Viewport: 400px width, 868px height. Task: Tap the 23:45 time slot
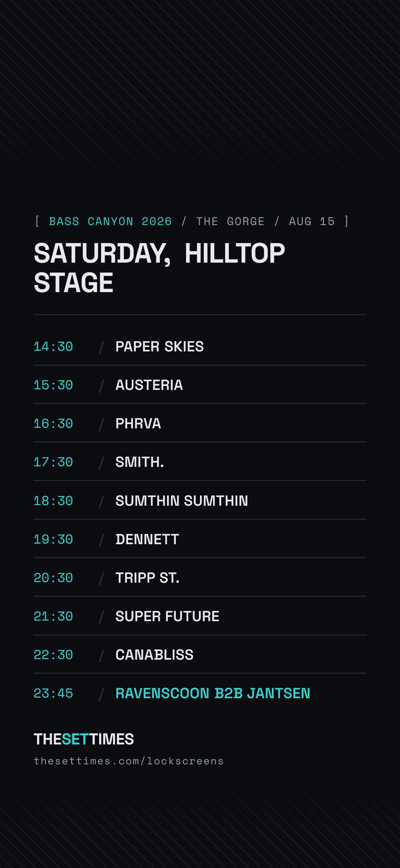53,693
